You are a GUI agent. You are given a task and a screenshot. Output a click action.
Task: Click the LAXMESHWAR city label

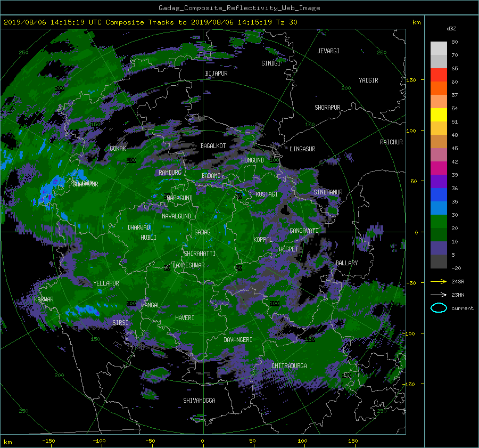coord(188,265)
